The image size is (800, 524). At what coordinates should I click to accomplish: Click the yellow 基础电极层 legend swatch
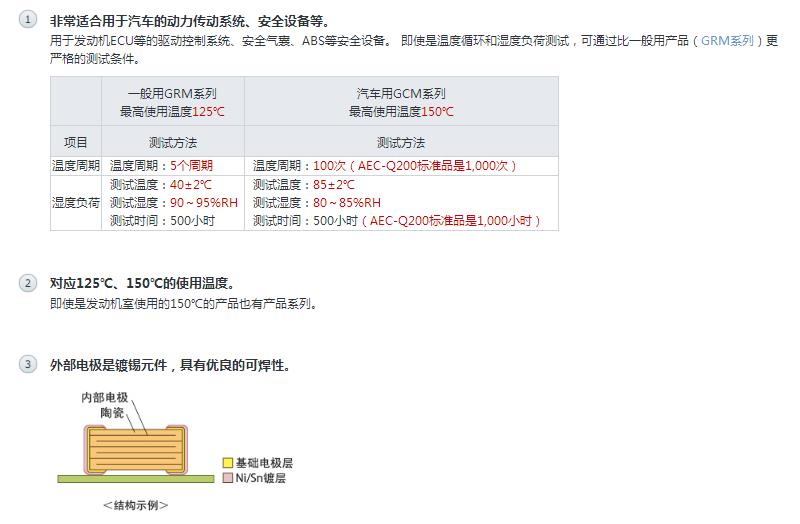228,463
